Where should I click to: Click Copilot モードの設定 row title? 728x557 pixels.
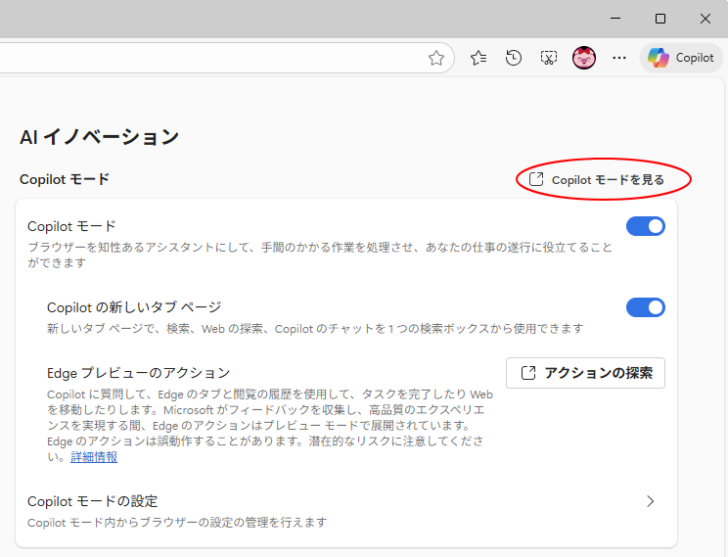coord(92,501)
